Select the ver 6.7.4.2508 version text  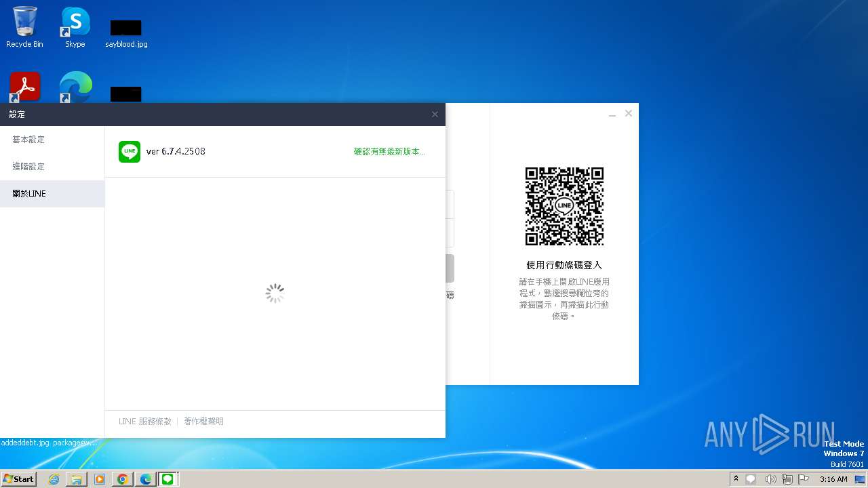176,151
